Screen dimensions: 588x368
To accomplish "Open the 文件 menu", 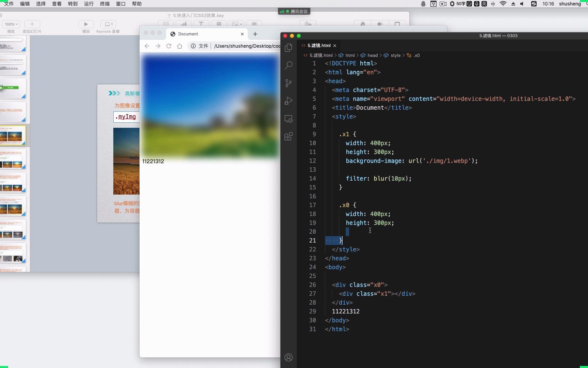I will [9, 4].
